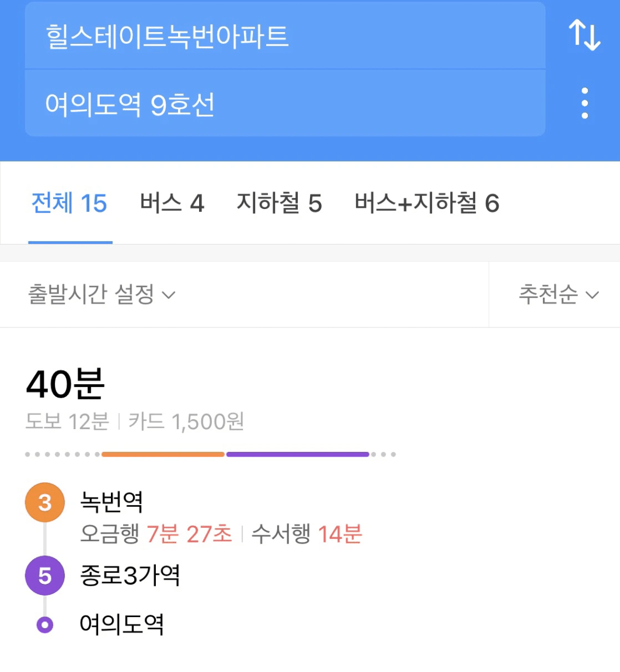
Task: Tap the chevron beside 추천순
Action: [592, 295]
